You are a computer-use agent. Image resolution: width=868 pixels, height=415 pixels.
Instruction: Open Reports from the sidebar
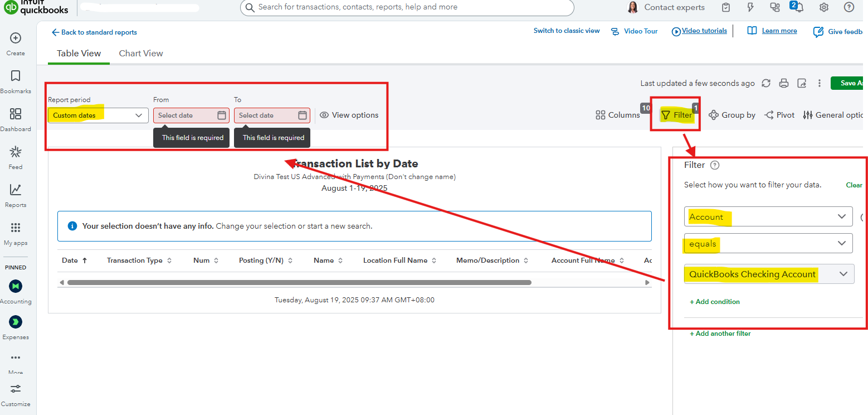16,195
